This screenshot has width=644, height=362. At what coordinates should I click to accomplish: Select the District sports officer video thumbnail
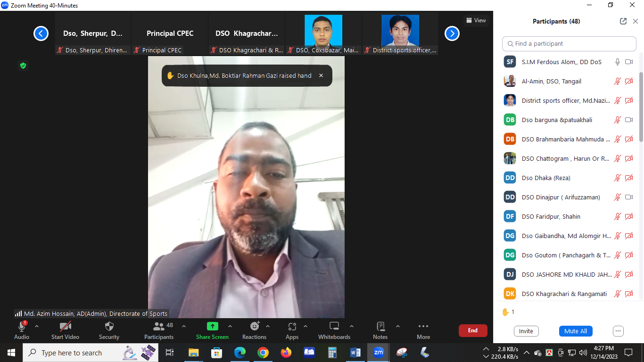[400, 33]
